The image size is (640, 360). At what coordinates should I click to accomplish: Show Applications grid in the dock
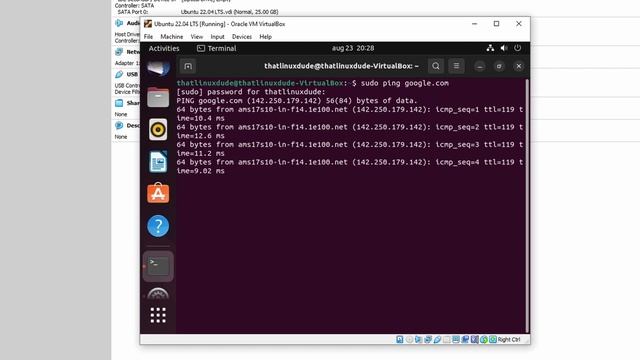158,315
